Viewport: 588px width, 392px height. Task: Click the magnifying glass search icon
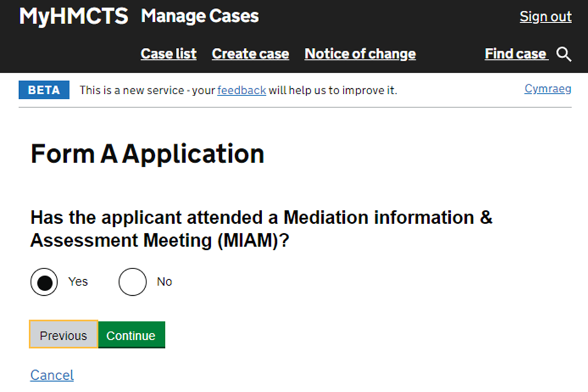click(x=564, y=55)
